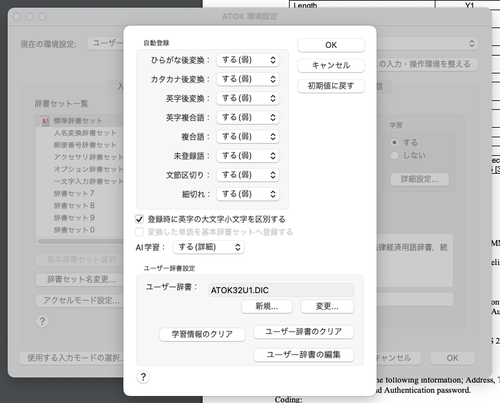Click アクセルモード設定... button
This screenshot has width=500, height=403.
[79, 300]
